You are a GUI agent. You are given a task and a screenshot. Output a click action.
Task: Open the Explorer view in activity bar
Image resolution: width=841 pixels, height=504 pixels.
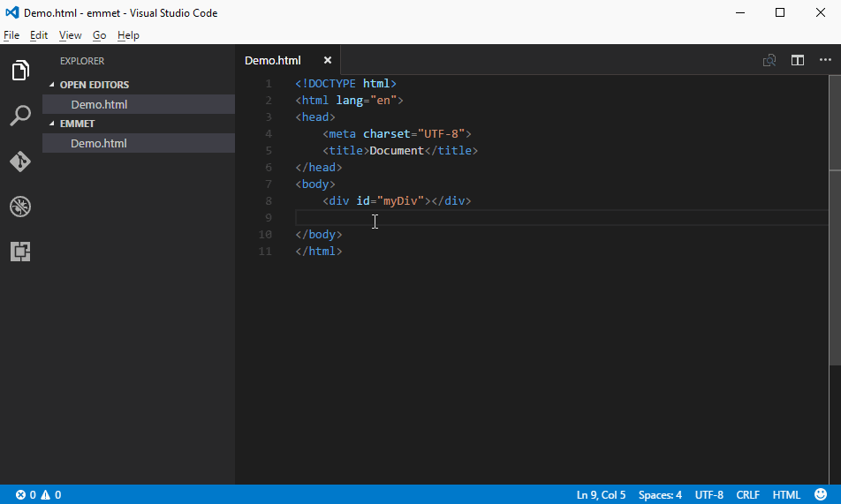coord(20,71)
